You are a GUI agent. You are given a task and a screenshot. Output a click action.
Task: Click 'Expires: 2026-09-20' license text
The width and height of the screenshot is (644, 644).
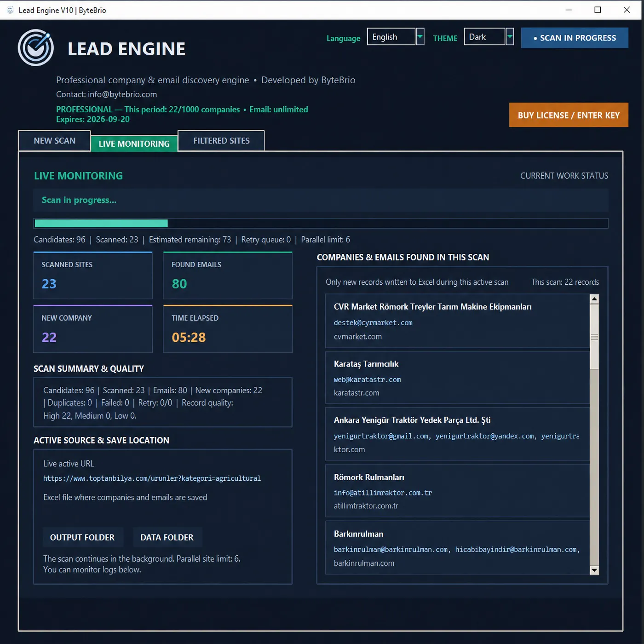tap(93, 119)
